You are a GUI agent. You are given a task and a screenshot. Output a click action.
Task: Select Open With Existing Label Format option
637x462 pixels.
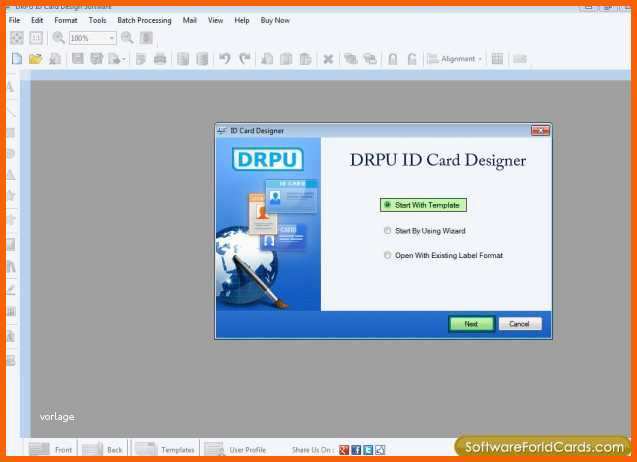pyautogui.click(x=443, y=255)
